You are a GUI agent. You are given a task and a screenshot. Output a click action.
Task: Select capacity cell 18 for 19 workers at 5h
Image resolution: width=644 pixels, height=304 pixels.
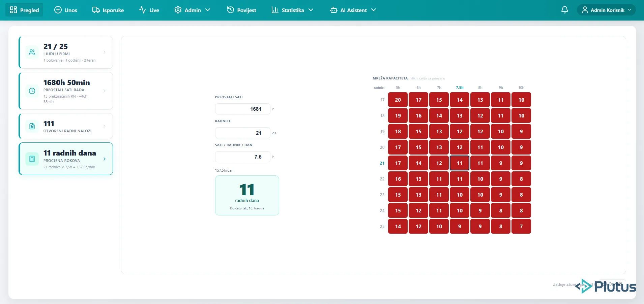click(x=398, y=131)
